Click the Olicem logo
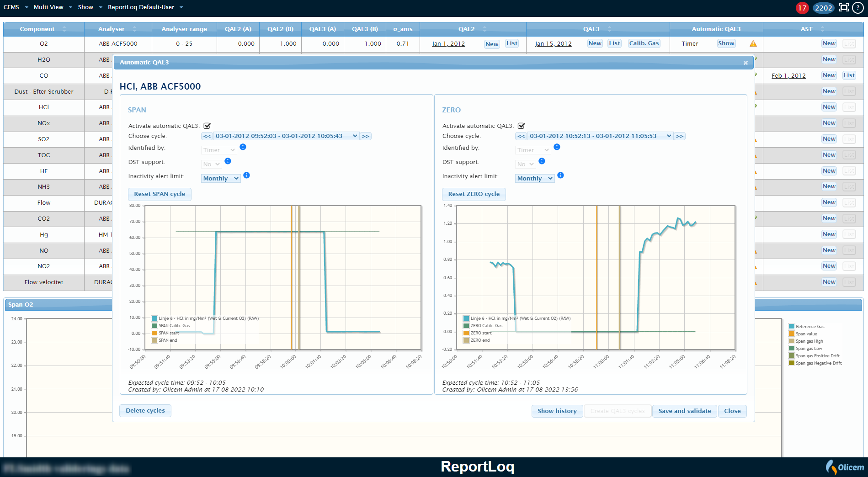The image size is (868, 477). click(x=845, y=467)
